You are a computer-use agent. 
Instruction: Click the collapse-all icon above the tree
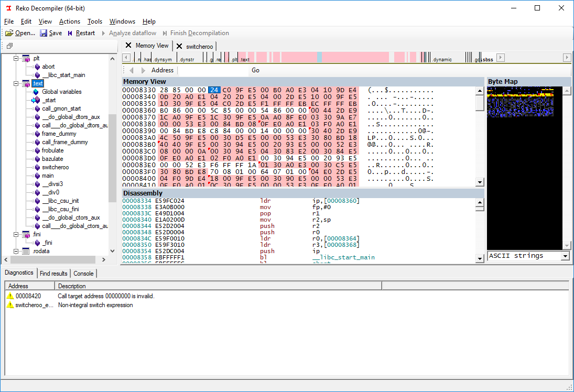tap(9, 46)
